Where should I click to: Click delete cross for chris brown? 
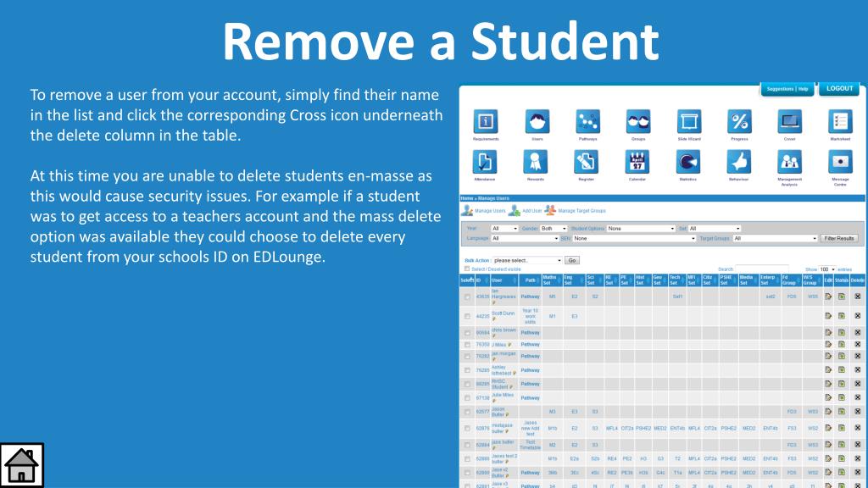(x=858, y=332)
